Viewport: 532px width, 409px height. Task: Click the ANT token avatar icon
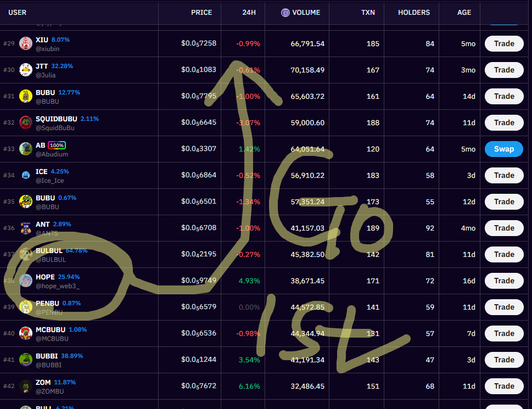point(26,228)
